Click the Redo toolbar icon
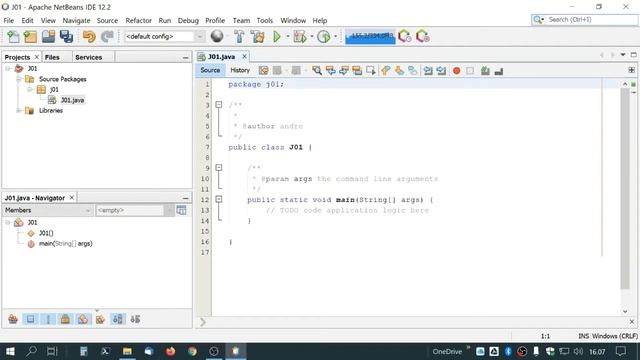The width and height of the screenshot is (640, 360). tap(107, 37)
